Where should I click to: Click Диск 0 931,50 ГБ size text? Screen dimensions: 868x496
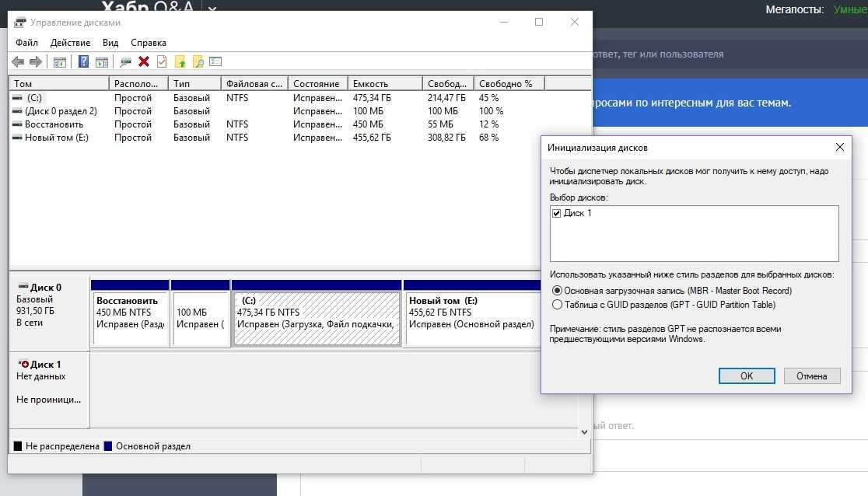(36, 310)
